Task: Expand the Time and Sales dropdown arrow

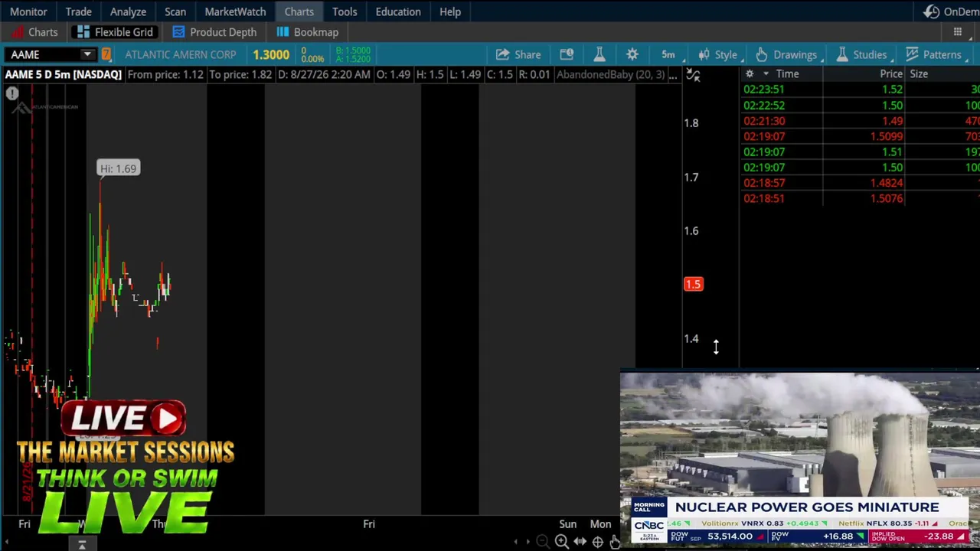Action: click(765, 74)
